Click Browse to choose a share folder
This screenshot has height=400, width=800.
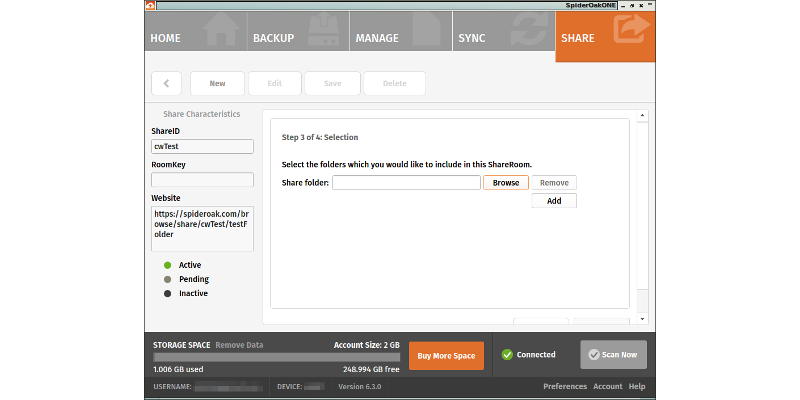pos(505,183)
